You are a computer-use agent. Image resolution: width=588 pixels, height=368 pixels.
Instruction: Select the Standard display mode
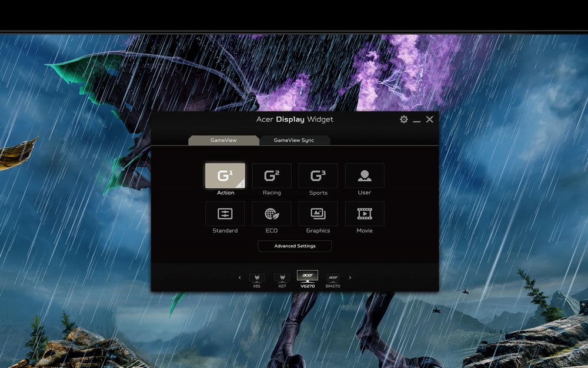pos(225,214)
